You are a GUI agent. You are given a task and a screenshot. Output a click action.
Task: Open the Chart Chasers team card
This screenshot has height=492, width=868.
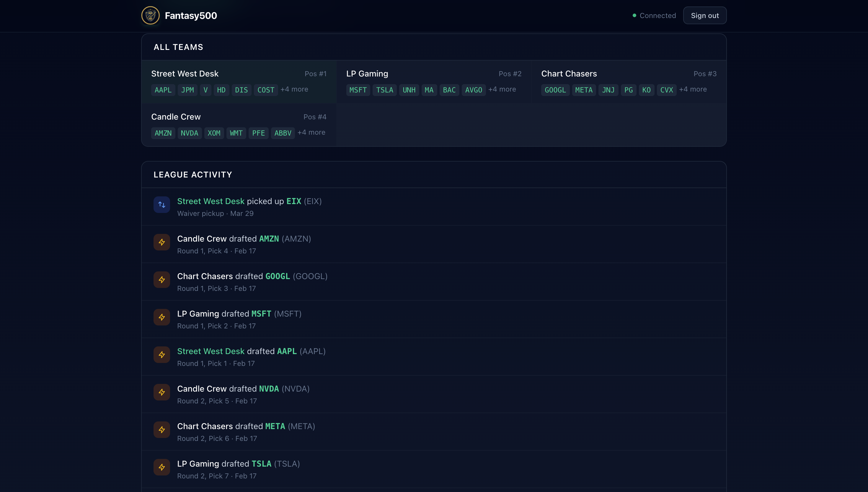pos(569,74)
